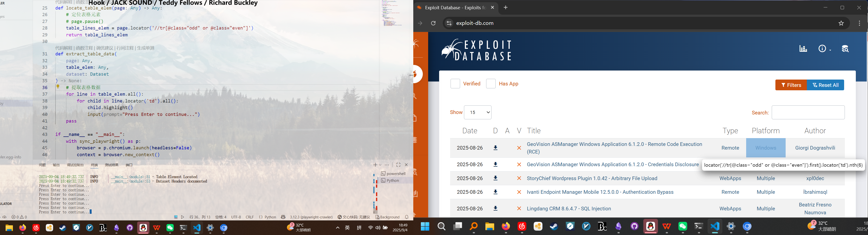
Task: View site information icon beside exploit-db.com
Action: click(x=449, y=23)
